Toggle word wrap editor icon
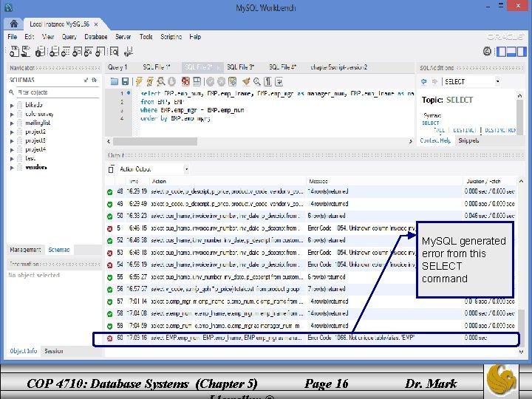This screenshot has width=532, height=399. click(x=279, y=81)
